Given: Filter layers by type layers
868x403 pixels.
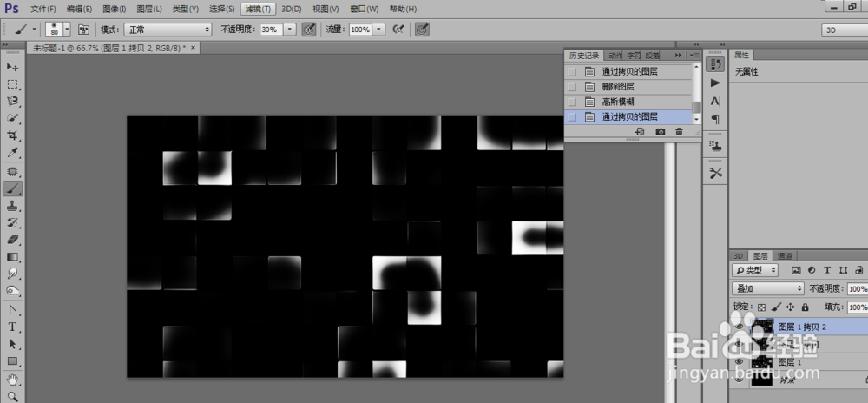Looking at the screenshot, I should click(827, 270).
